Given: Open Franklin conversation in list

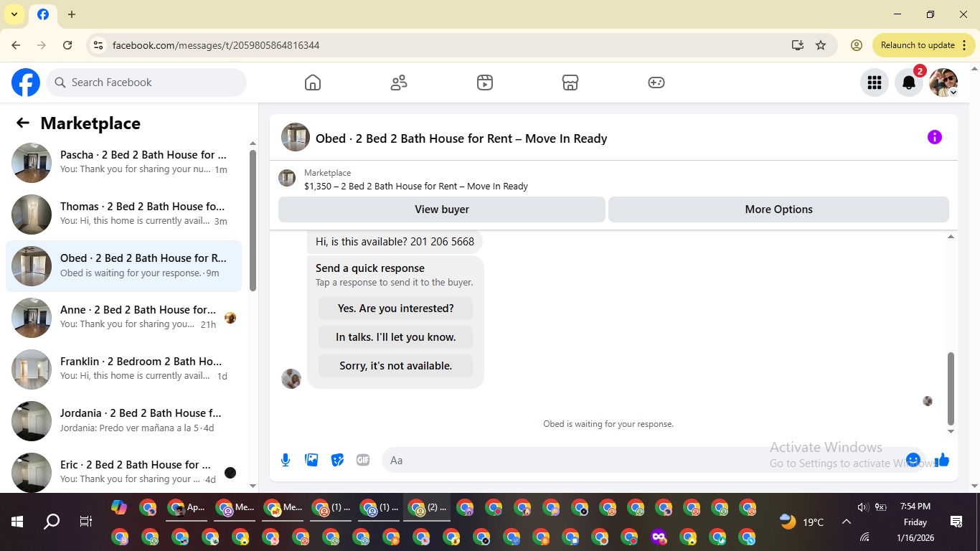Looking at the screenshot, I should coord(123,369).
